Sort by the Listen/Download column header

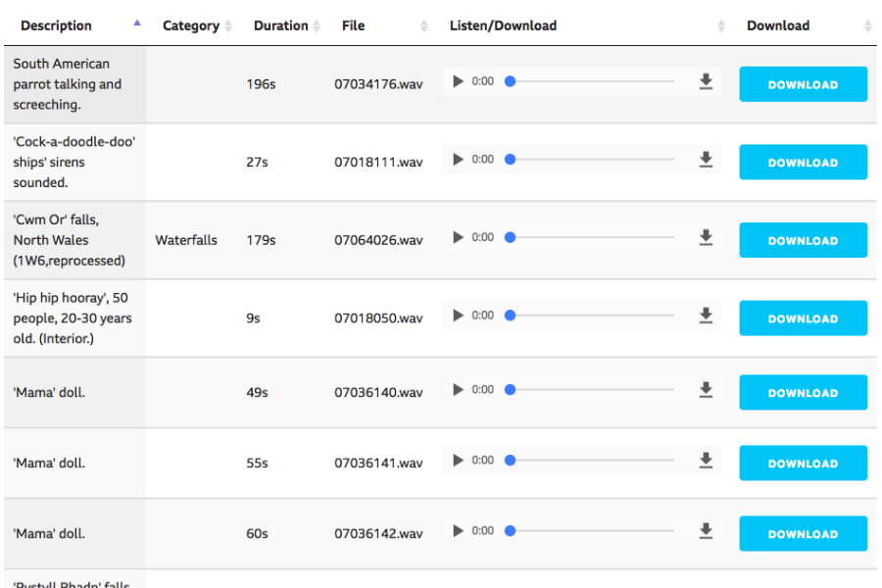[x=503, y=25]
